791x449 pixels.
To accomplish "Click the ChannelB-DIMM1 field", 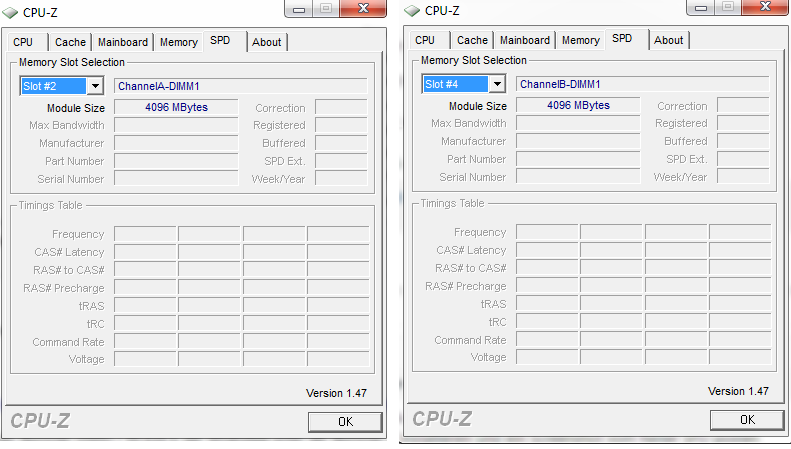I will tap(643, 84).
